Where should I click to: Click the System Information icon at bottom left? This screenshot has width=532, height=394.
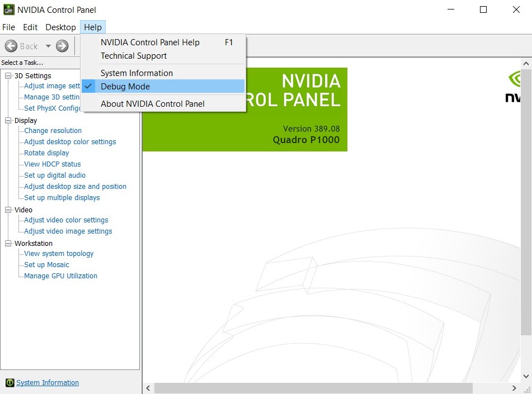10,382
